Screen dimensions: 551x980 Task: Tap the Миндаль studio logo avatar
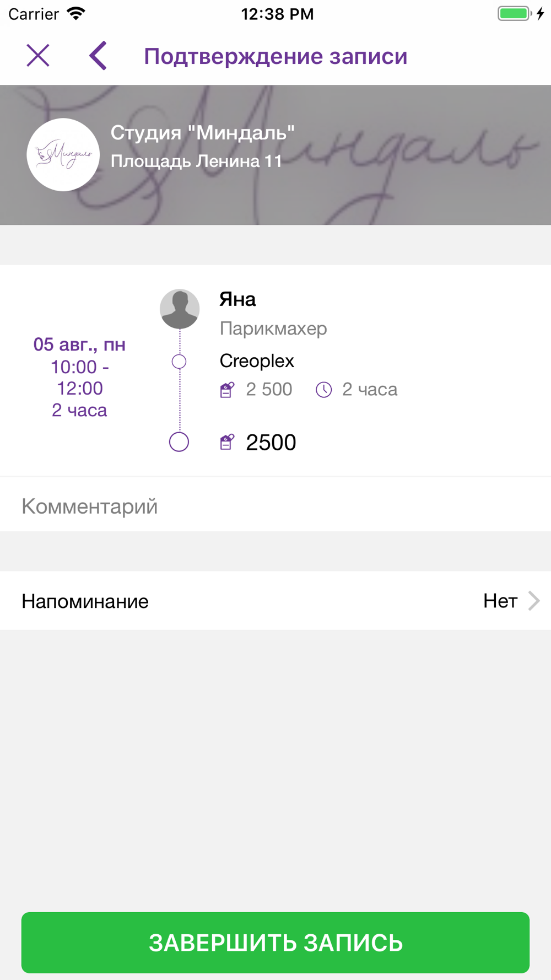[63, 155]
